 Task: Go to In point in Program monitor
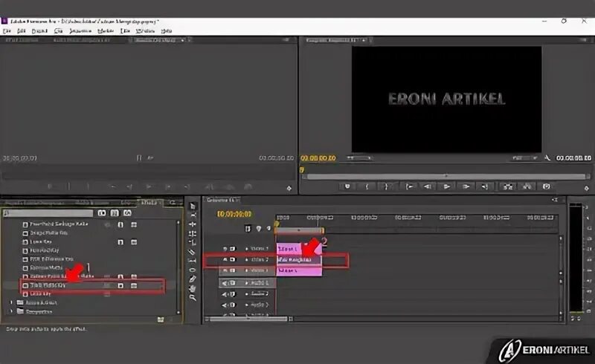[x=410, y=186]
